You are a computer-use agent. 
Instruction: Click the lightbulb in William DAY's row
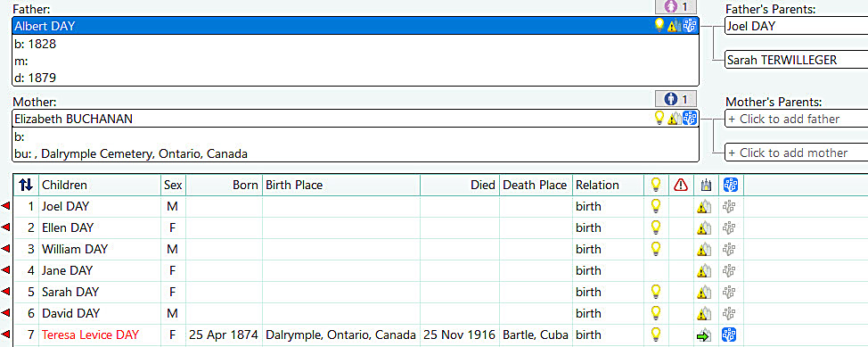click(x=656, y=249)
